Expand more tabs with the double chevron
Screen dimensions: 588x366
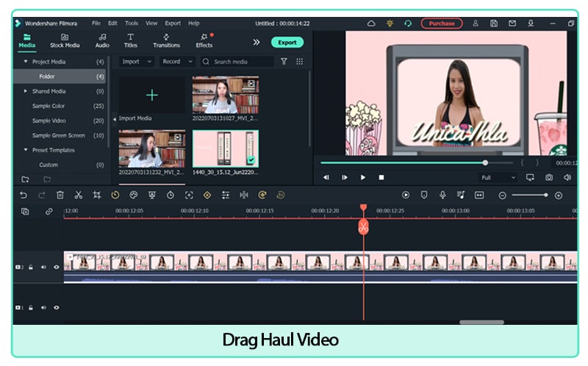[x=256, y=42]
